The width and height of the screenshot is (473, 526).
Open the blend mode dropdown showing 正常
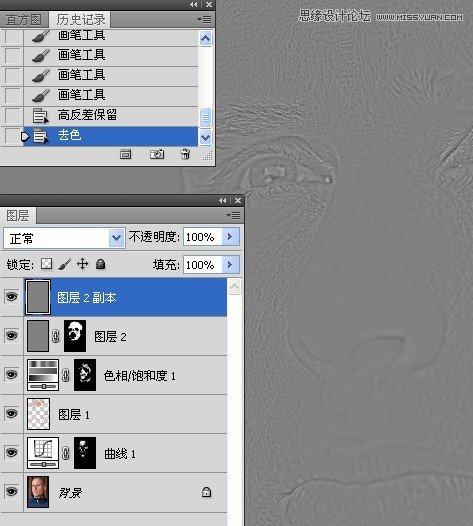pos(64,238)
